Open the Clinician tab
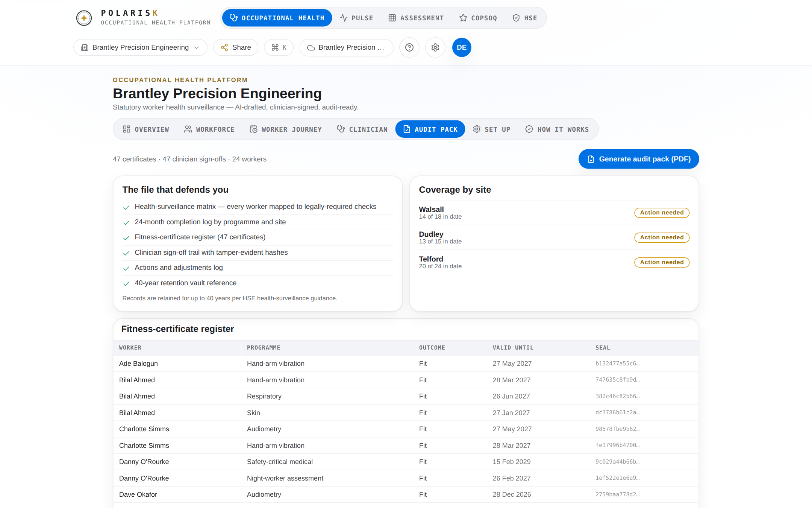Image resolution: width=812 pixels, height=508 pixels. click(362, 129)
